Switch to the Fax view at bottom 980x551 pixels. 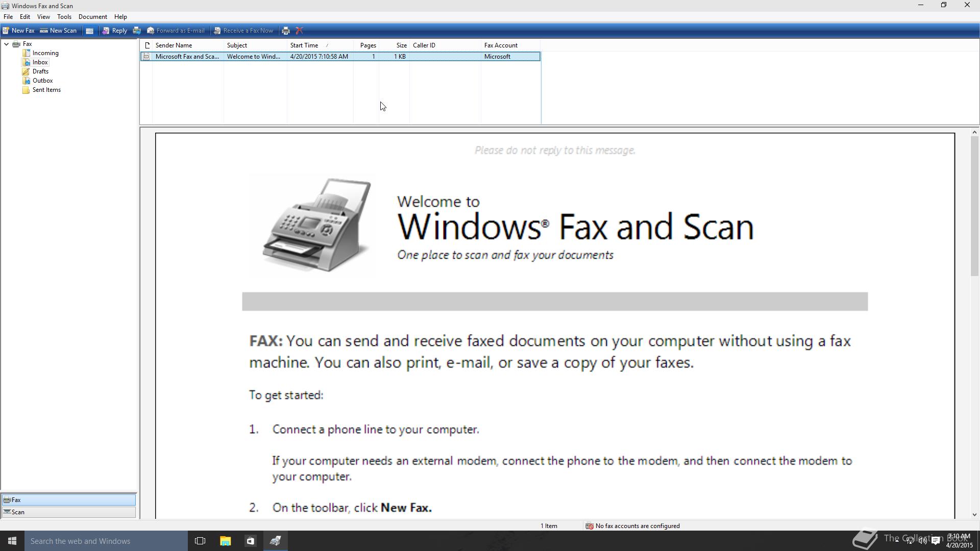68,500
